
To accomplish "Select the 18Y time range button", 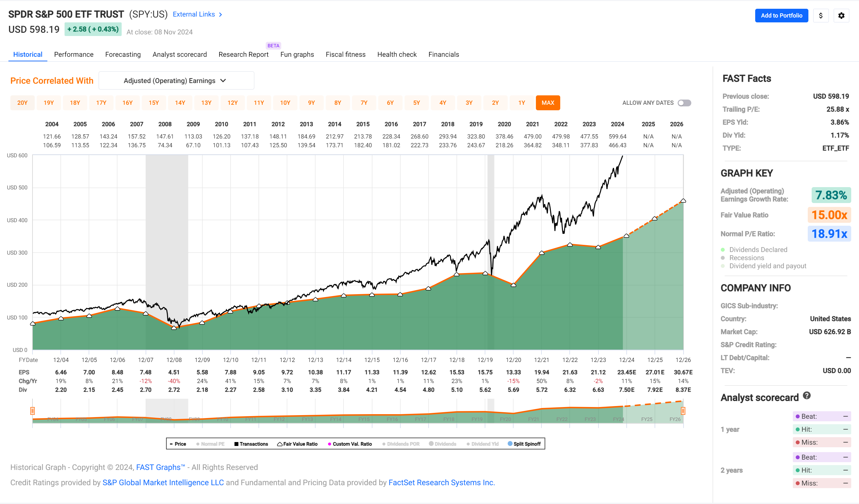I will 75,103.
